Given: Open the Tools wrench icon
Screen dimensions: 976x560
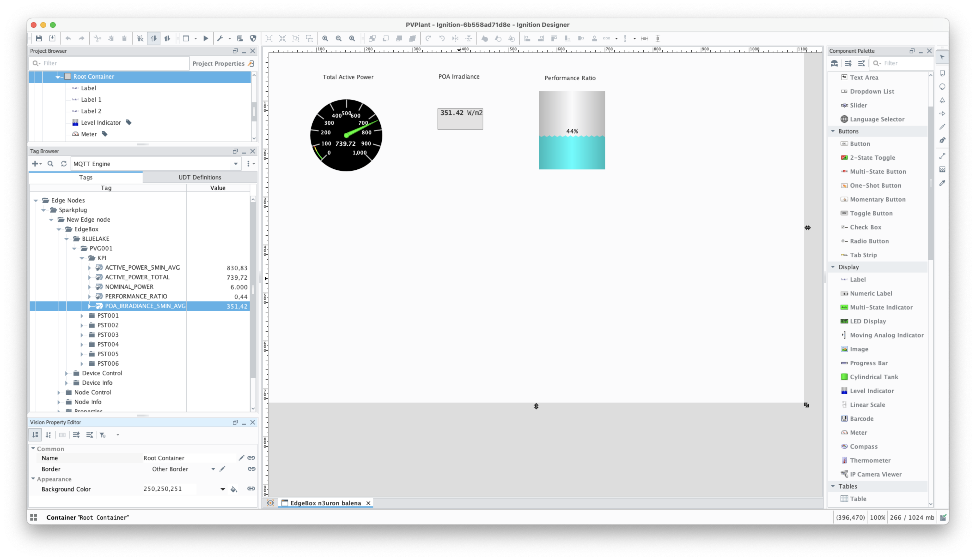Looking at the screenshot, I should click(220, 38).
